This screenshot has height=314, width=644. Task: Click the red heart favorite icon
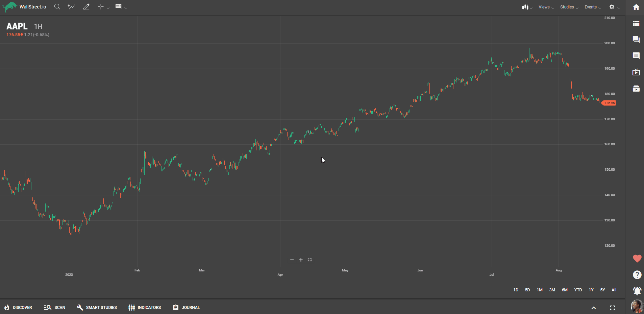pyautogui.click(x=637, y=259)
